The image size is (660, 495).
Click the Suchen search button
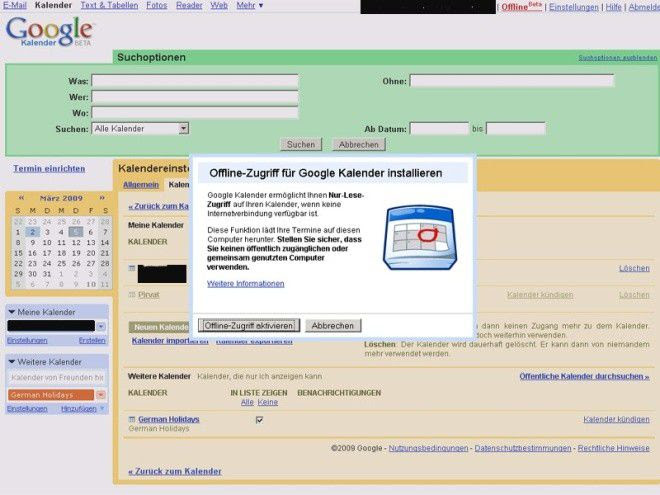click(x=301, y=144)
